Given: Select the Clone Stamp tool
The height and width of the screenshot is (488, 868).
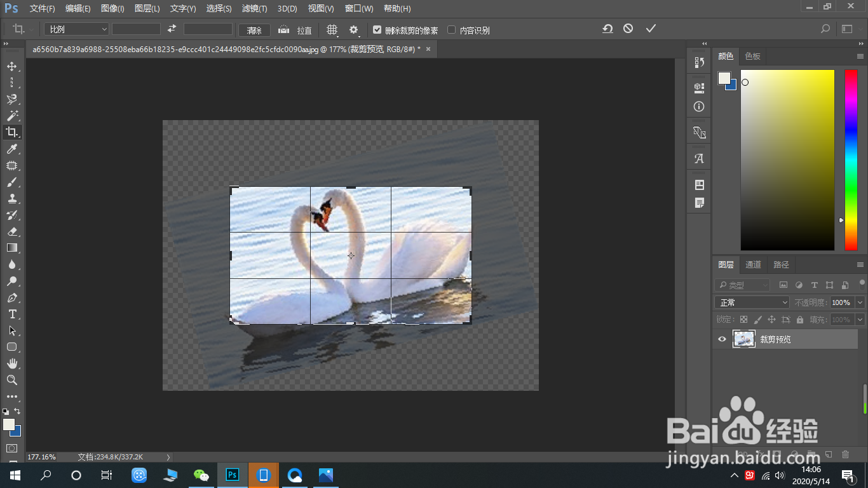Looking at the screenshot, I should pyautogui.click(x=11, y=198).
